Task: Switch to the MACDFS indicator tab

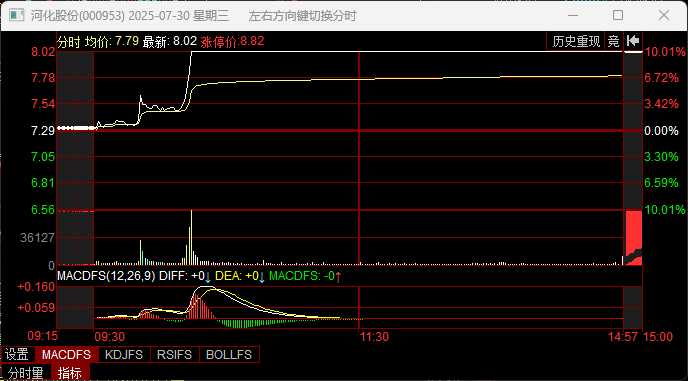Action: (x=66, y=355)
